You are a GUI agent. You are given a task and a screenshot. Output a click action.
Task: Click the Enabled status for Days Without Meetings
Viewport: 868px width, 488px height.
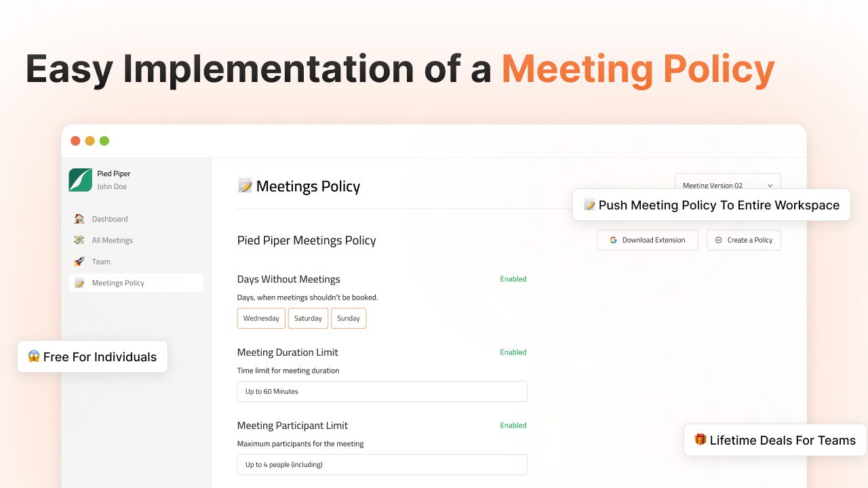click(x=513, y=279)
